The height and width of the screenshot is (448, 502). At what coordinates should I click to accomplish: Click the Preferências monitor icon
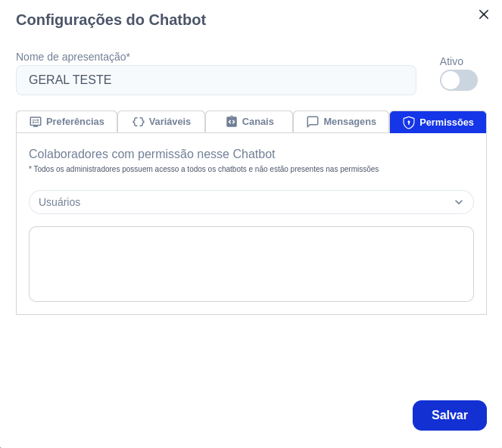(x=36, y=122)
